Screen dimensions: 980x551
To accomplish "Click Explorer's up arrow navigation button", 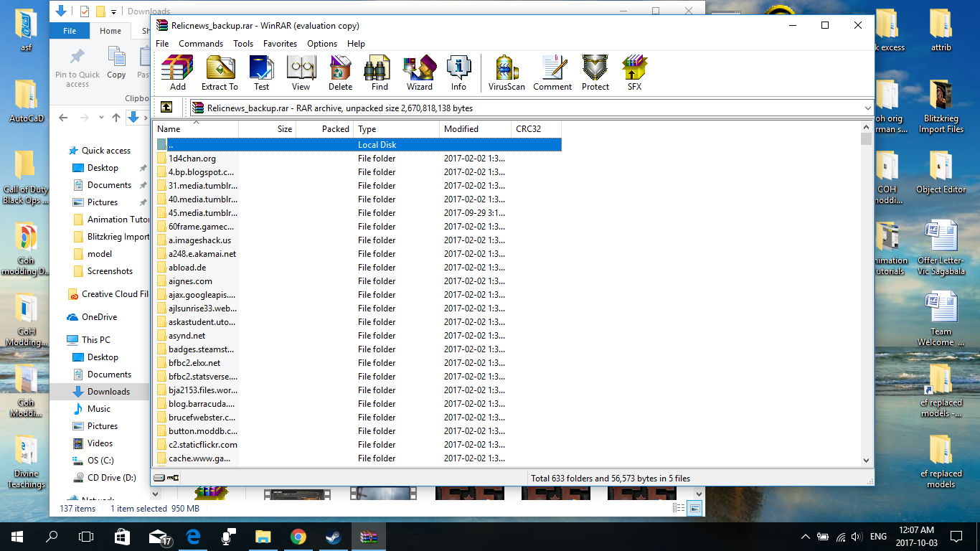I will 116,118.
